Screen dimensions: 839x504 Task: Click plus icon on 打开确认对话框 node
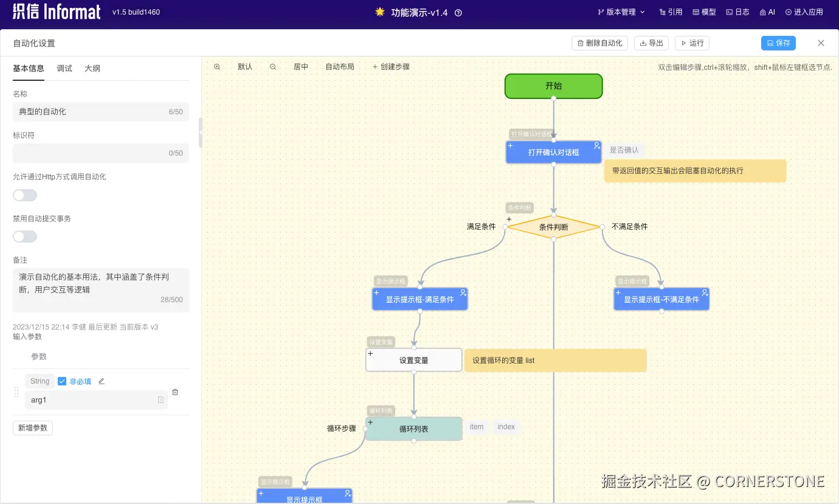coord(510,145)
